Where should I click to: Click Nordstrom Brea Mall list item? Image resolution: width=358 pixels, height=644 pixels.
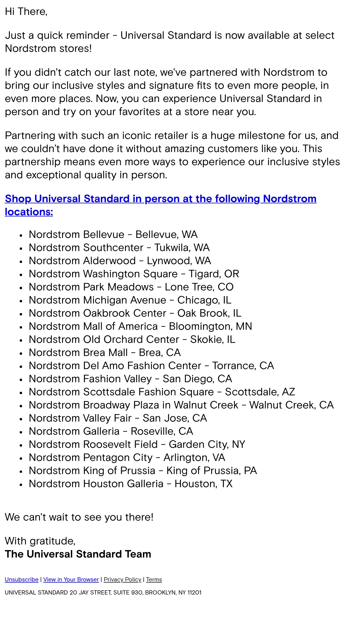tap(105, 352)
